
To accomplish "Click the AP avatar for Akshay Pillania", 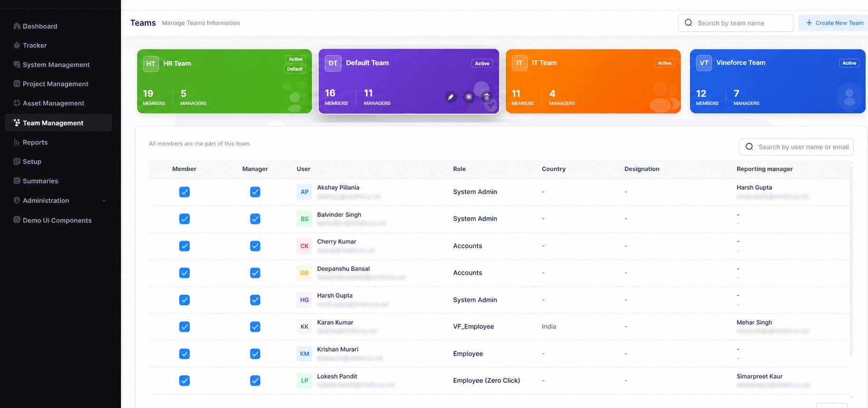I will (x=304, y=192).
